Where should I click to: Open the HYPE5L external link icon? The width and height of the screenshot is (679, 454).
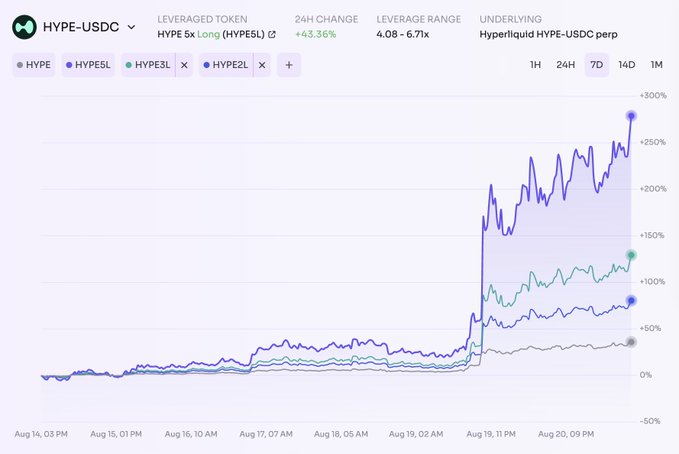click(x=272, y=34)
